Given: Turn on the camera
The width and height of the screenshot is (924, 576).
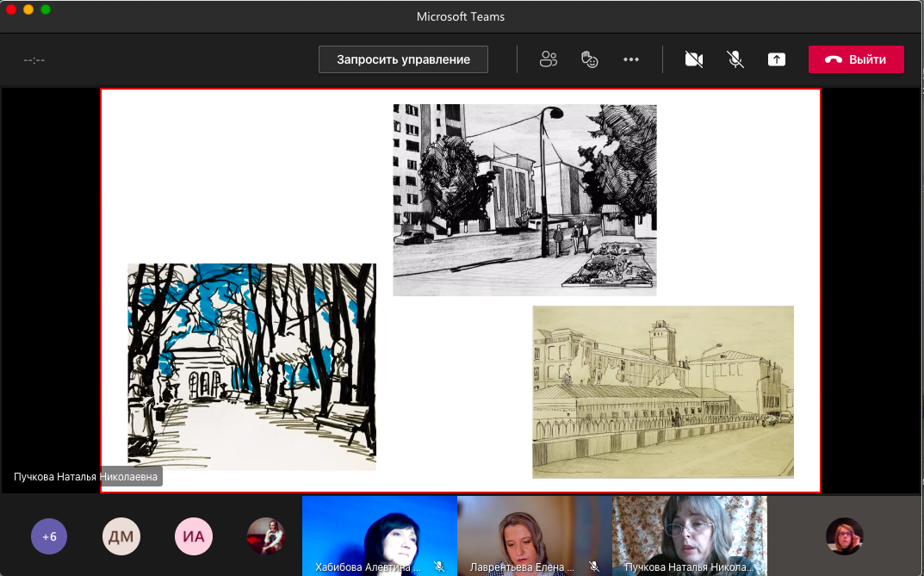Looking at the screenshot, I should [x=694, y=59].
